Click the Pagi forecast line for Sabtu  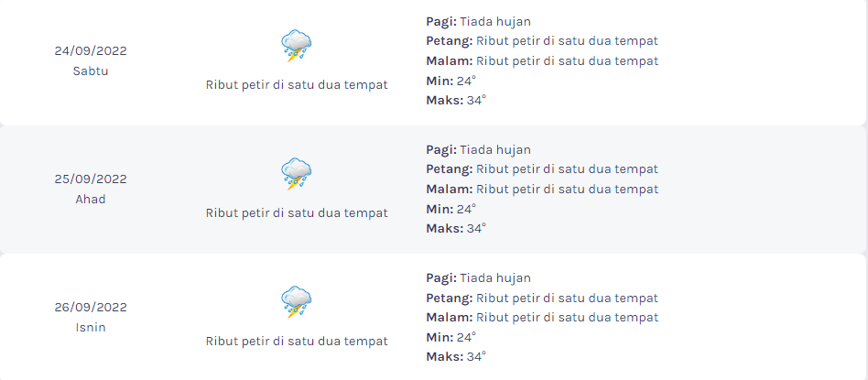[x=478, y=22]
